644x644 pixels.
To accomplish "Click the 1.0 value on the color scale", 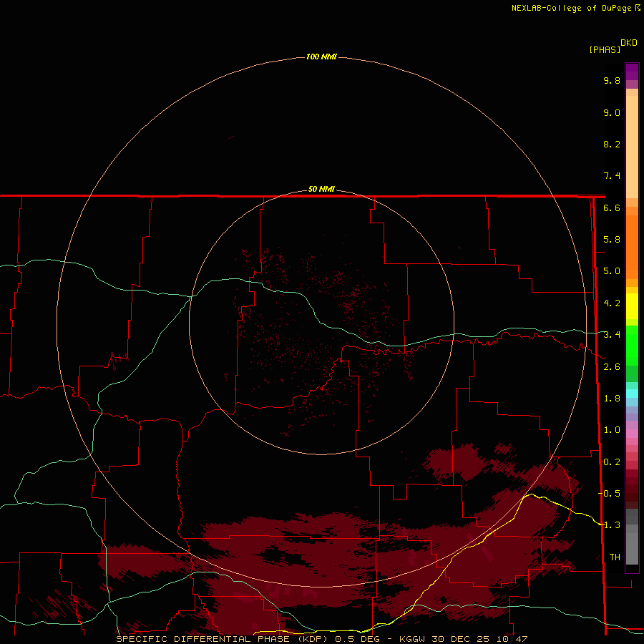I will click(x=612, y=430).
